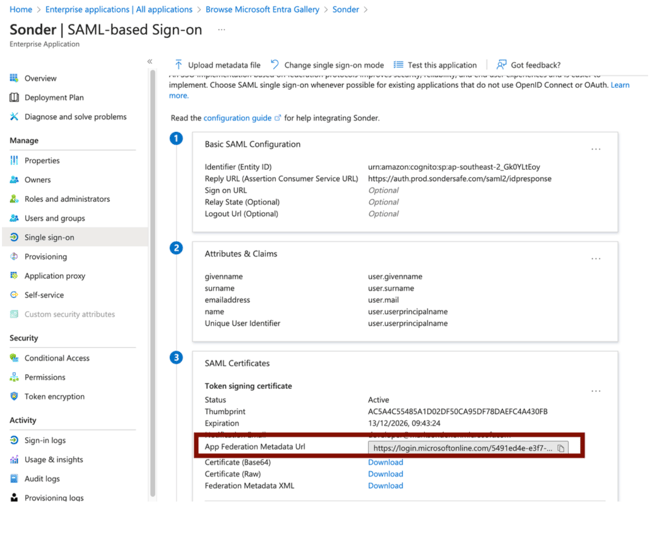Viewport: 670px width, 553px height.
Task: Select Single sign-on in the sidebar
Action: click(49, 238)
